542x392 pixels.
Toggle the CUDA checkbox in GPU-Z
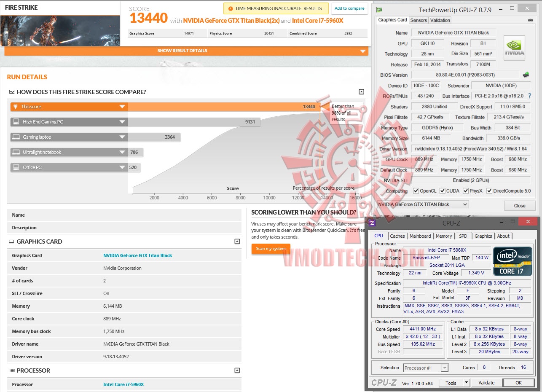(443, 191)
